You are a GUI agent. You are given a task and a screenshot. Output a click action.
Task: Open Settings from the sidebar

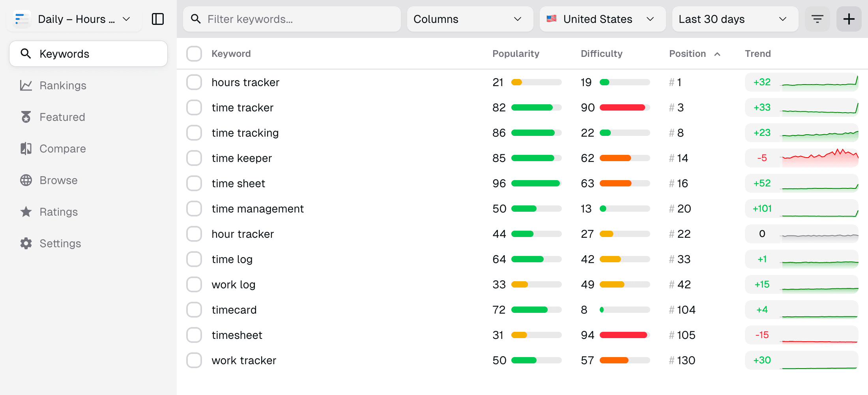coord(60,243)
